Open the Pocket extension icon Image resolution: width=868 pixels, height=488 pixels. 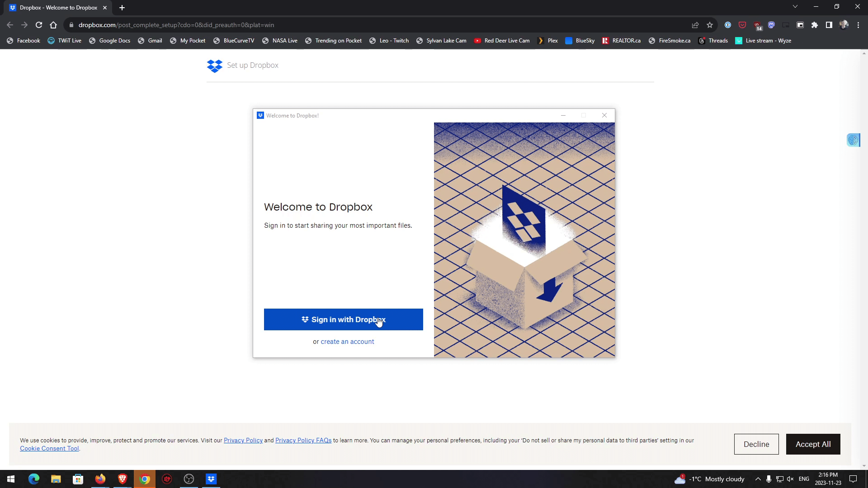tap(742, 25)
